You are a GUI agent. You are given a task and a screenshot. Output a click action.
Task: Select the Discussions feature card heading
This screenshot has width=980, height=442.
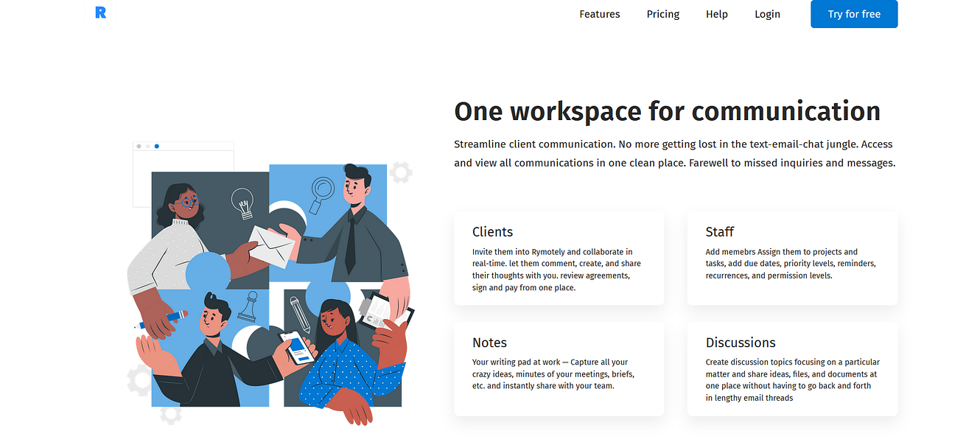741,343
